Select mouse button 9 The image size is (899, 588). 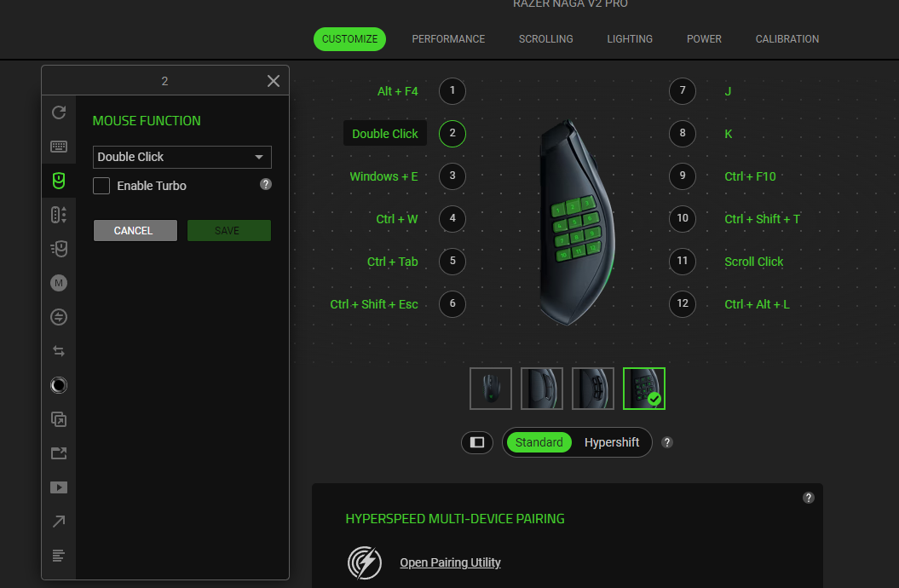pyautogui.click(x=683, y=176)
